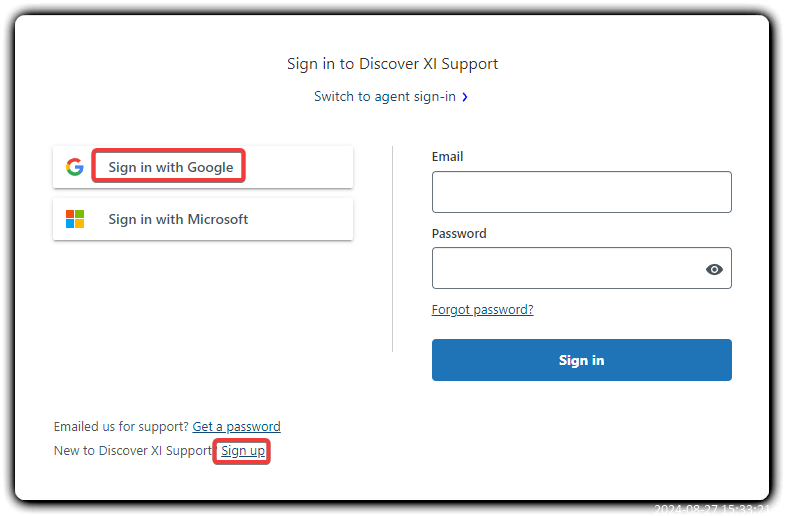The image size is (785, 516).
Task: Click the Microsoft logo icon
Action: point(75,219)
